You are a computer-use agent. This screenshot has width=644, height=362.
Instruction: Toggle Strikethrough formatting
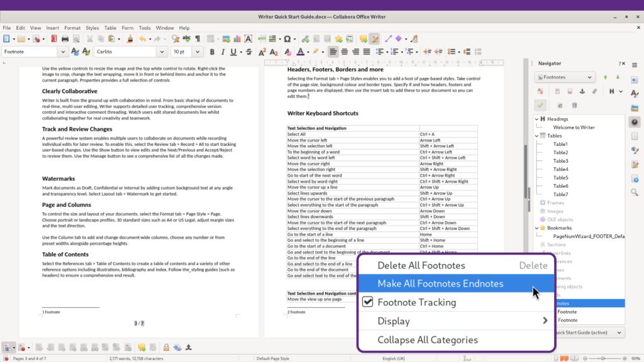(249, 52)
